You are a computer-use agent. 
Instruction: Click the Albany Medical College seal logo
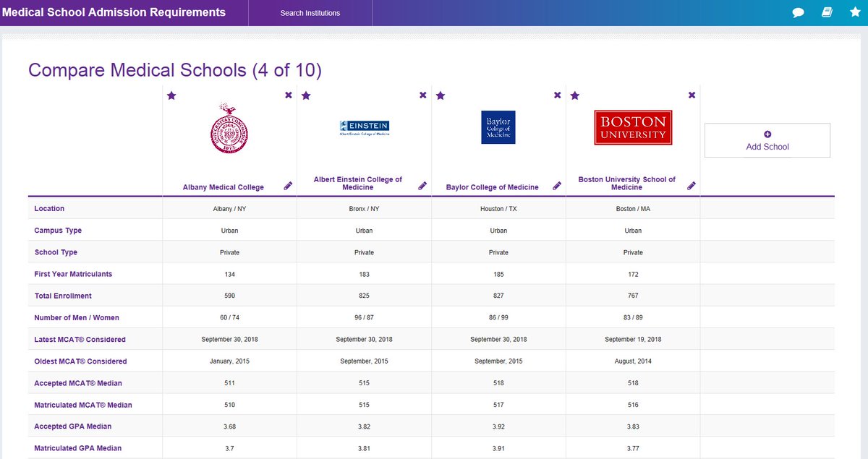coord(229,127)
